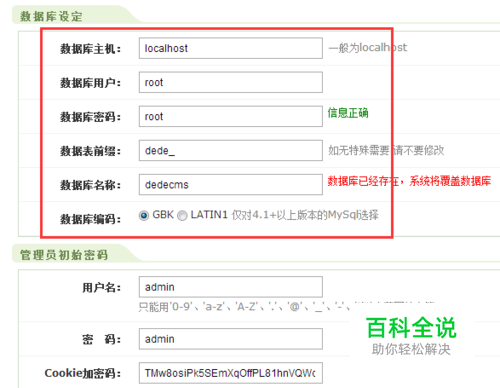The image size is (500, 388).
Task: Click the Cookie加密码 encryption code field
Action: click(231, 373)
